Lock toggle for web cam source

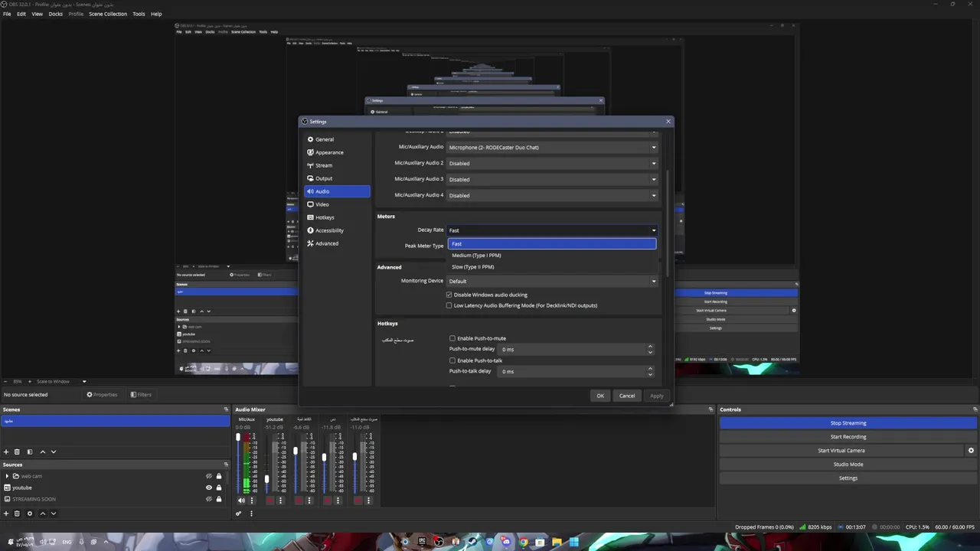[218, 476]
